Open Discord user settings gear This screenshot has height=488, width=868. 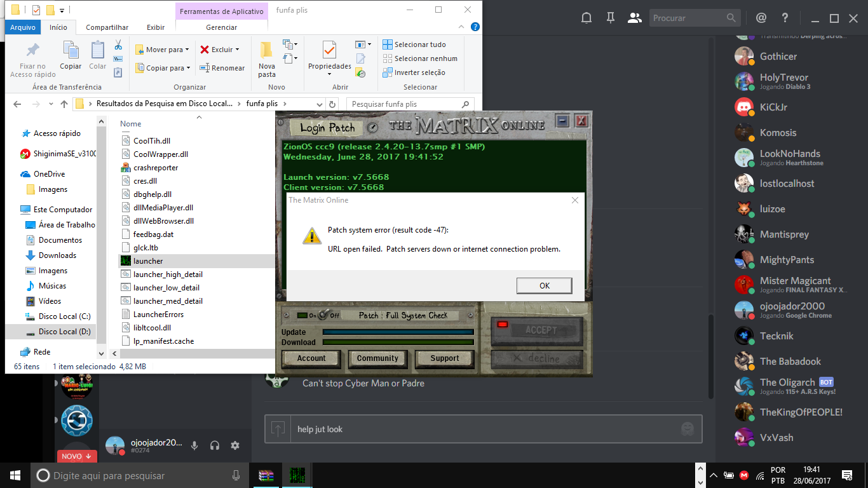(x=235, y=445)
